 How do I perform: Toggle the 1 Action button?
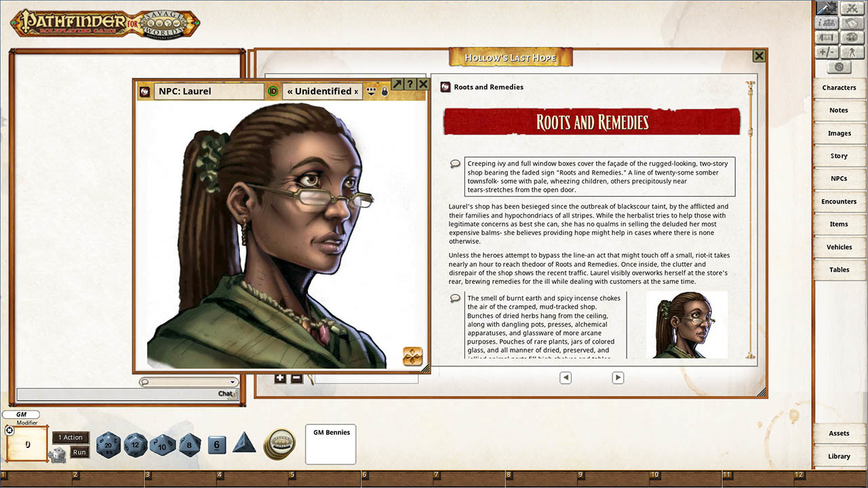point(71,438)
